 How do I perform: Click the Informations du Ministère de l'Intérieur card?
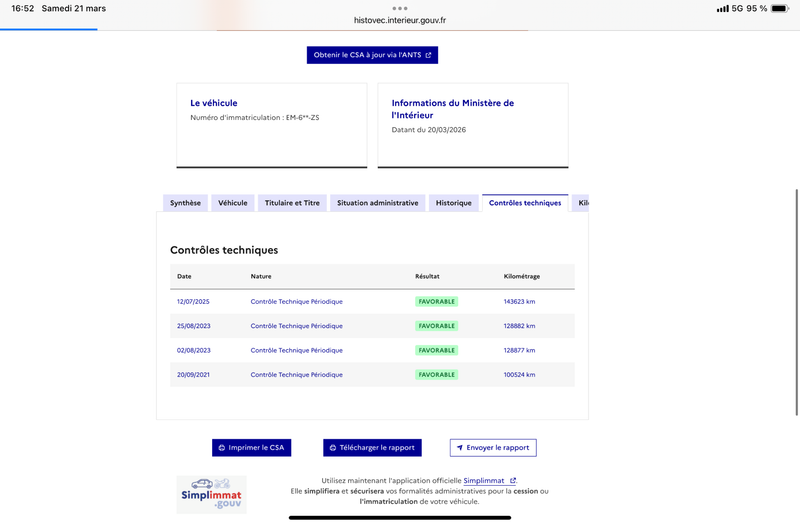click(x=472, y=126)
